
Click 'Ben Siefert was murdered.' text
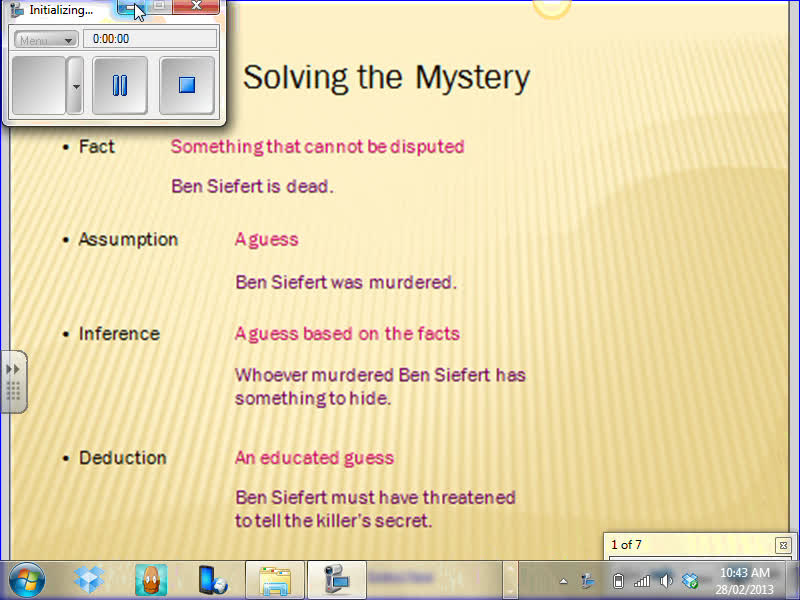[346, 282]
